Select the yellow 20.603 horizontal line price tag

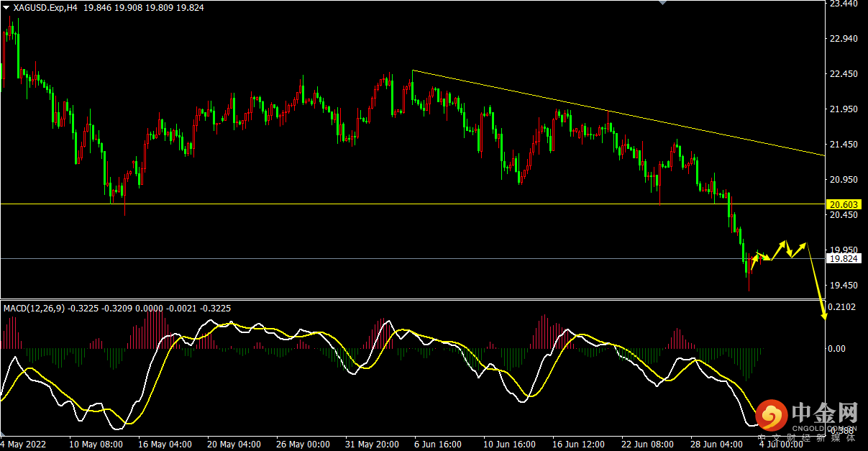coord(844,204)
